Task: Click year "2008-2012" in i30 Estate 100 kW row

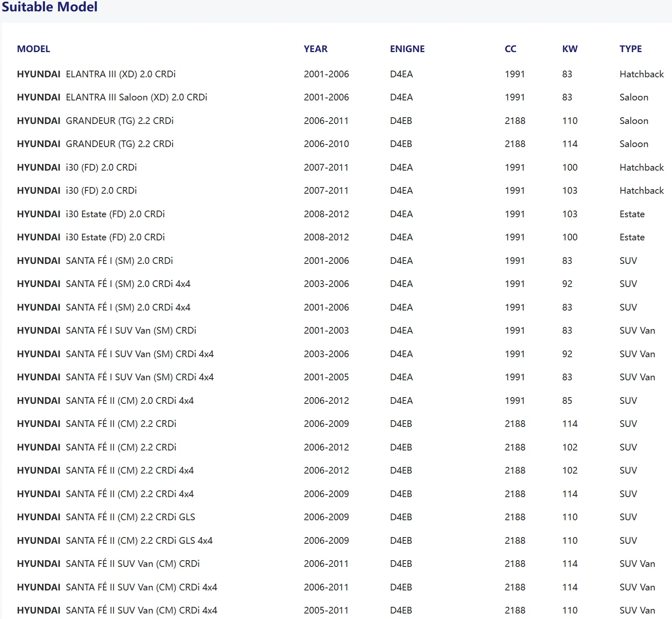Action: click(x=326, y=237)
